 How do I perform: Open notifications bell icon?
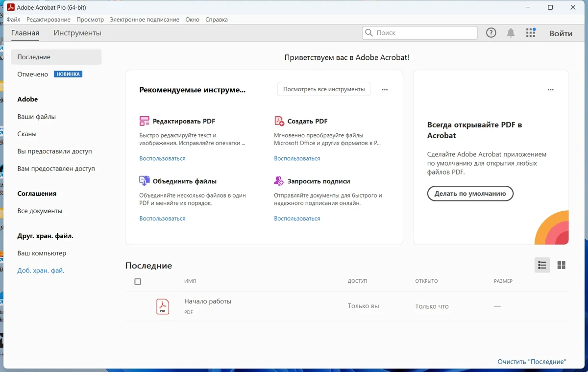(x=511, y=33)
